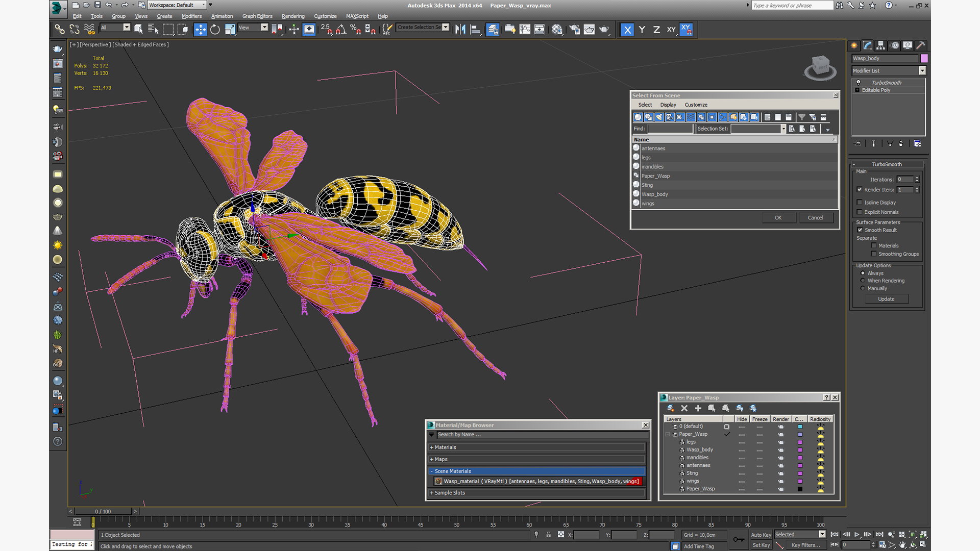Toggle the Smooth Result checkbox

pos(860,230)
